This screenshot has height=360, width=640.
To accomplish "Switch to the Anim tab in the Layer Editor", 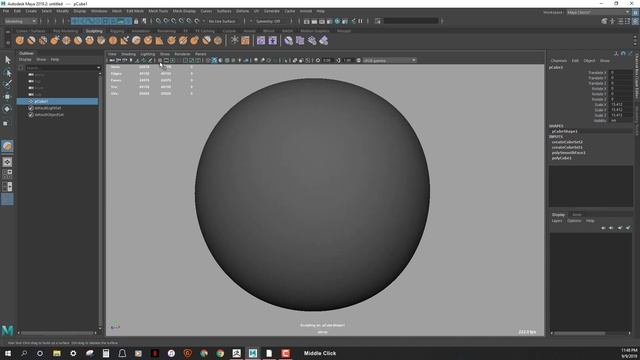I will tap(577, 215).
